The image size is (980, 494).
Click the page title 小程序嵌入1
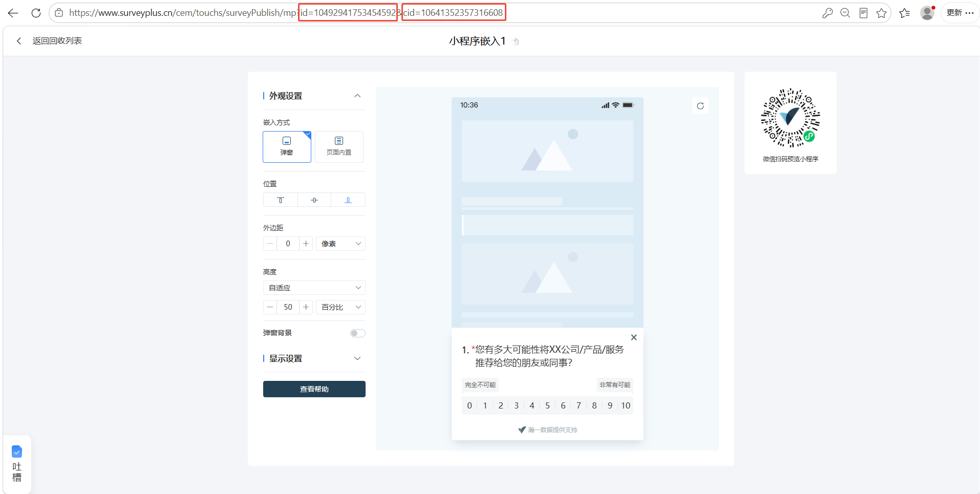click(477, 41)
